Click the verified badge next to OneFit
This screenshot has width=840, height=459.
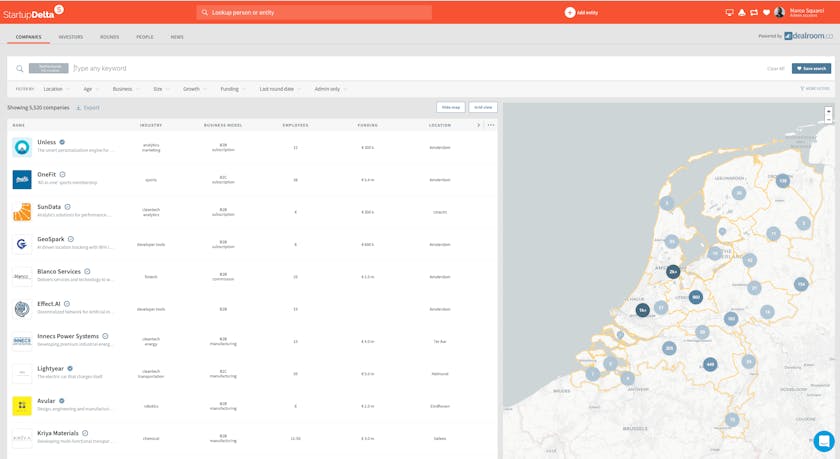[x=62, y=175]
